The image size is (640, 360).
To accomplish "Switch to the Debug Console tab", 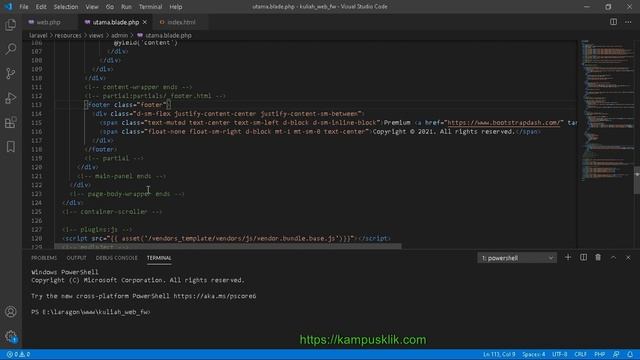I will [x=116, y=258].
